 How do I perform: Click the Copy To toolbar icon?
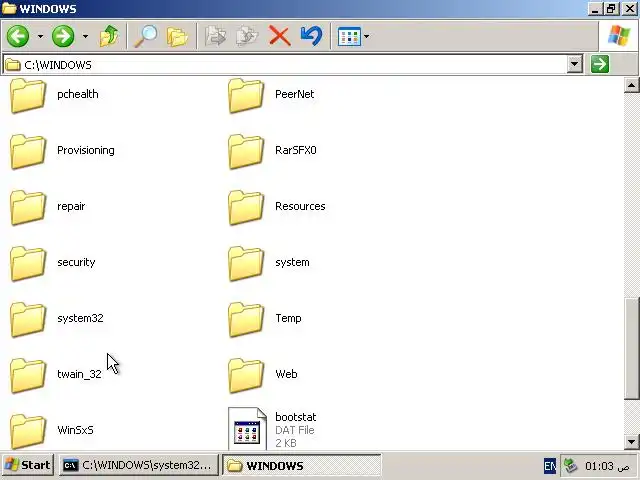tap(247, 36)
